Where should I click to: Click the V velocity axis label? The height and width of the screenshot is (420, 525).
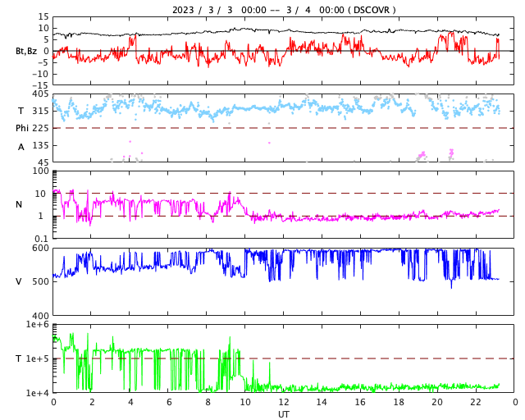[19, 281]
